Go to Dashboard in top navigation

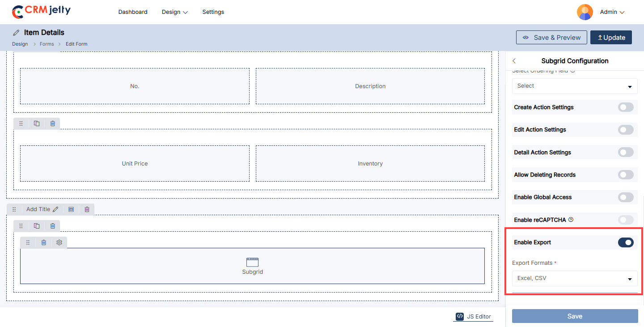tap(133, 12)
